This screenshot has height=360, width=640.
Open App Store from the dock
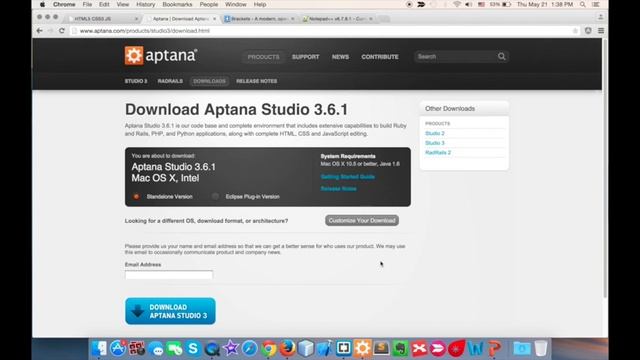point(118,348)
